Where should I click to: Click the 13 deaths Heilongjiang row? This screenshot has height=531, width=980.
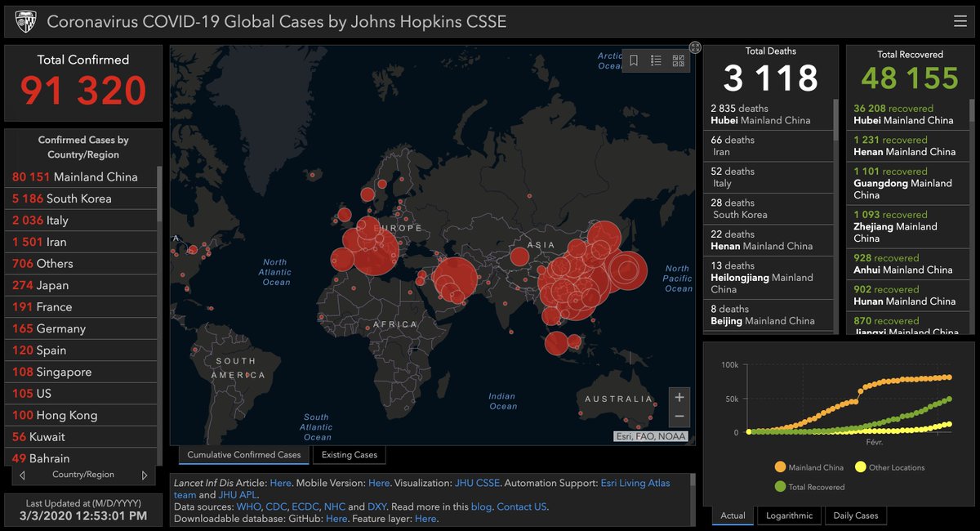pyautogui.click(x=768, y=278)
